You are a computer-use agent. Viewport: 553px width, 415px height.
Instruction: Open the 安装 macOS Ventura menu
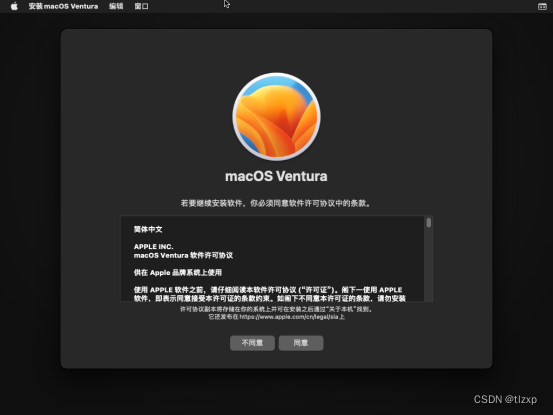point(63,6)
